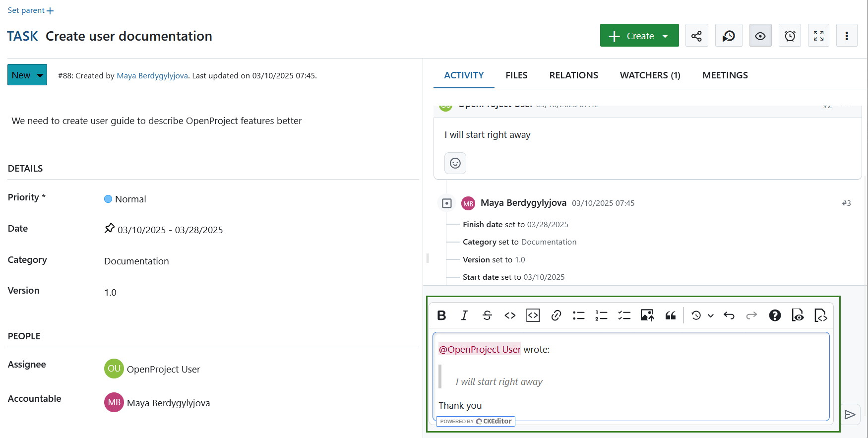Insert image in comment editor
Screen dimensions: 868x438
coord(647,315)
